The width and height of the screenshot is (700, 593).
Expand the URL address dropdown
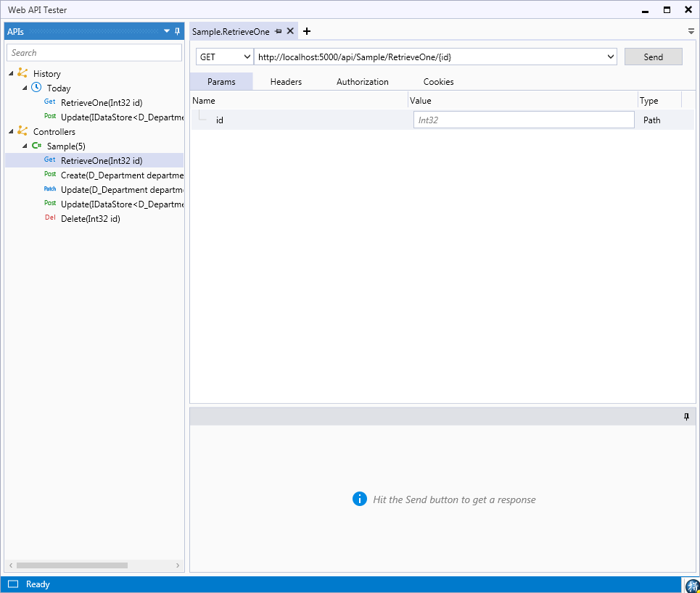pos(610,57)
